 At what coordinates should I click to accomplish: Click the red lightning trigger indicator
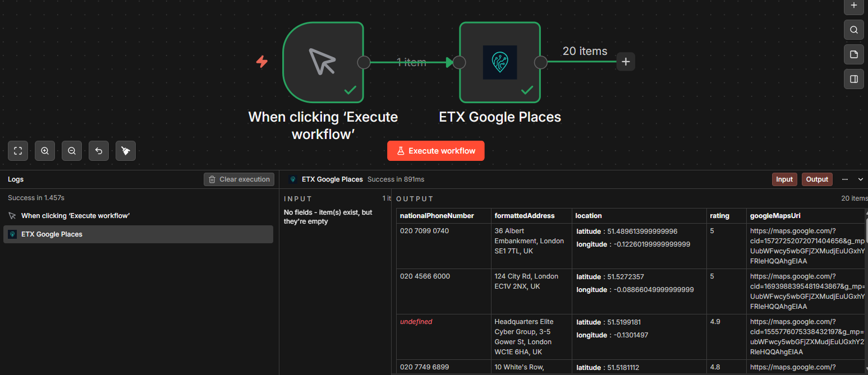coord(261,61)
